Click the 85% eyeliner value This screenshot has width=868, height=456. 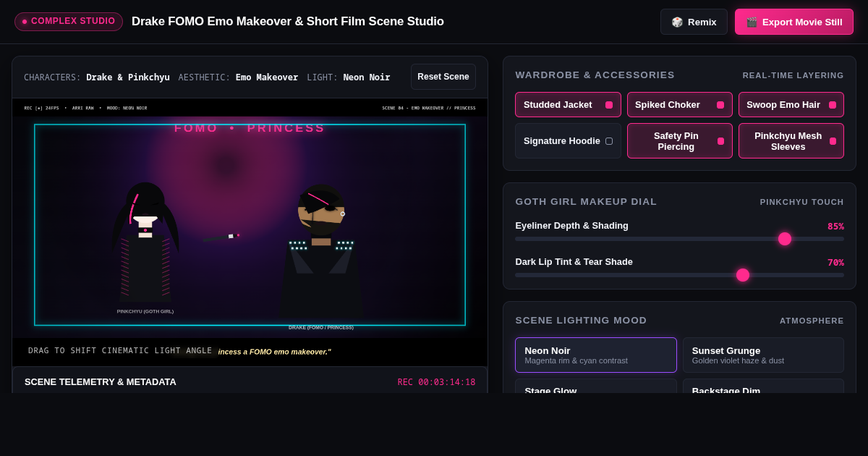835,226
